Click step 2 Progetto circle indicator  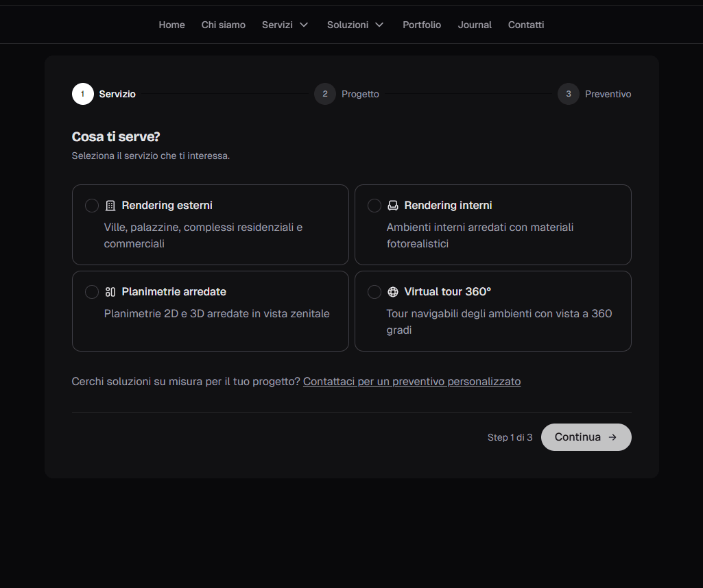point(325,94)
